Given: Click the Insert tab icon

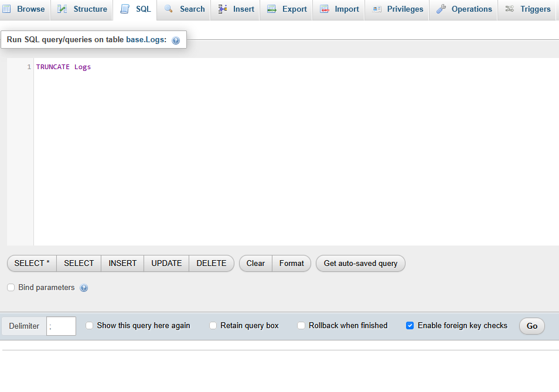Looking at the screenshot, I should pyautogui.click(x=223, y=9).
